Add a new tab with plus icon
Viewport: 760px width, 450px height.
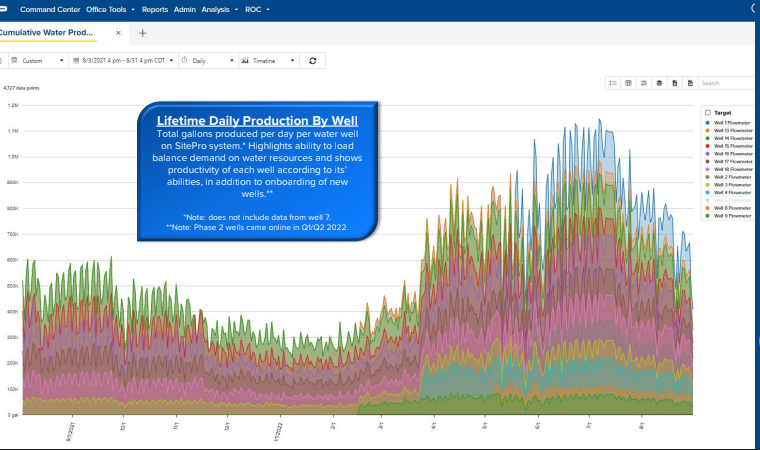[142, 33]
